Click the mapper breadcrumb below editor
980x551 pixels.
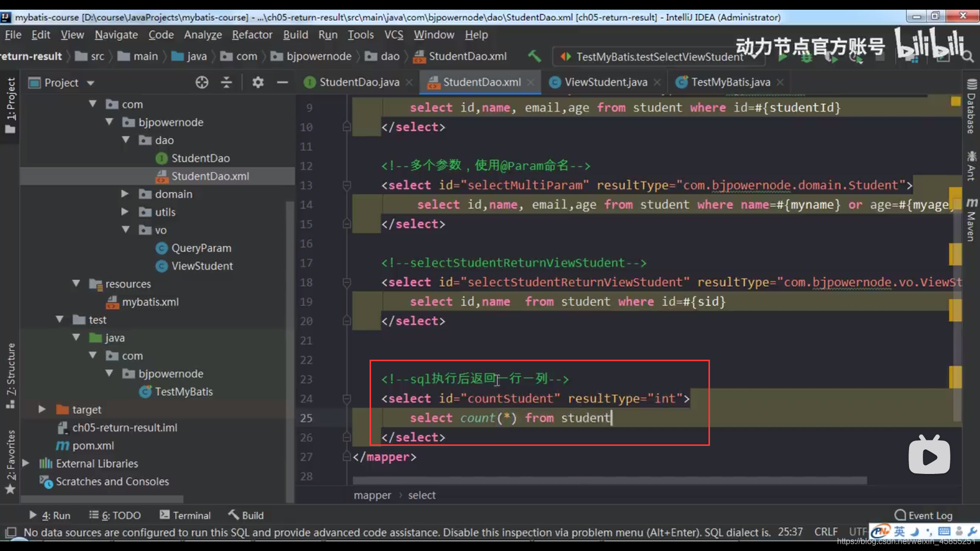pos(372,495)
